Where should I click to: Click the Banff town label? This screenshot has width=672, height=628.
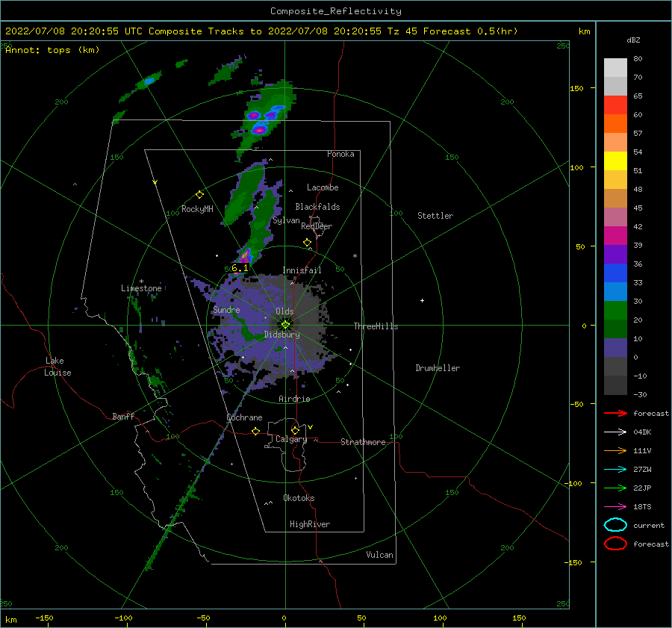[x=123, y=416]
